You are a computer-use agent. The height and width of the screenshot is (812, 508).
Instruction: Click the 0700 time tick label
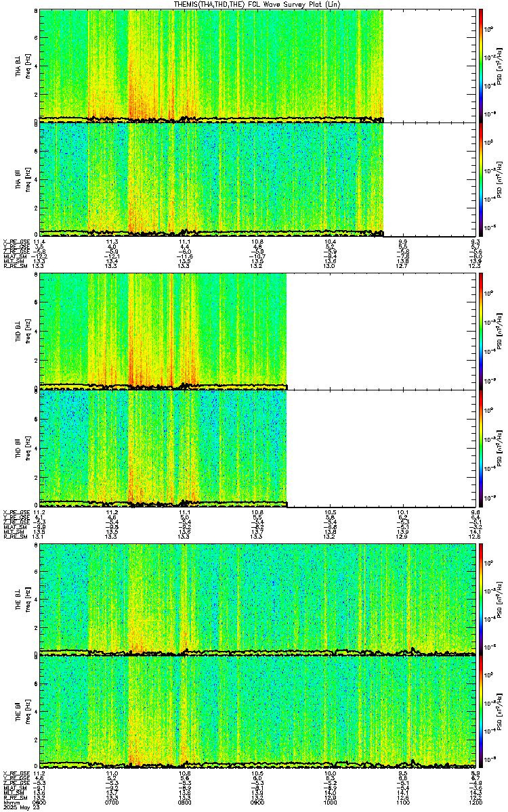112,801
